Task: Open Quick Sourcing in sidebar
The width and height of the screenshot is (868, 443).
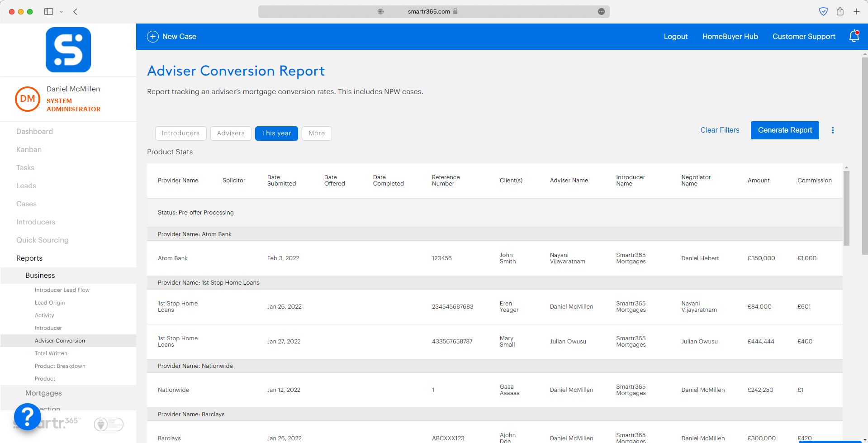Action: [x=43, y=240]
